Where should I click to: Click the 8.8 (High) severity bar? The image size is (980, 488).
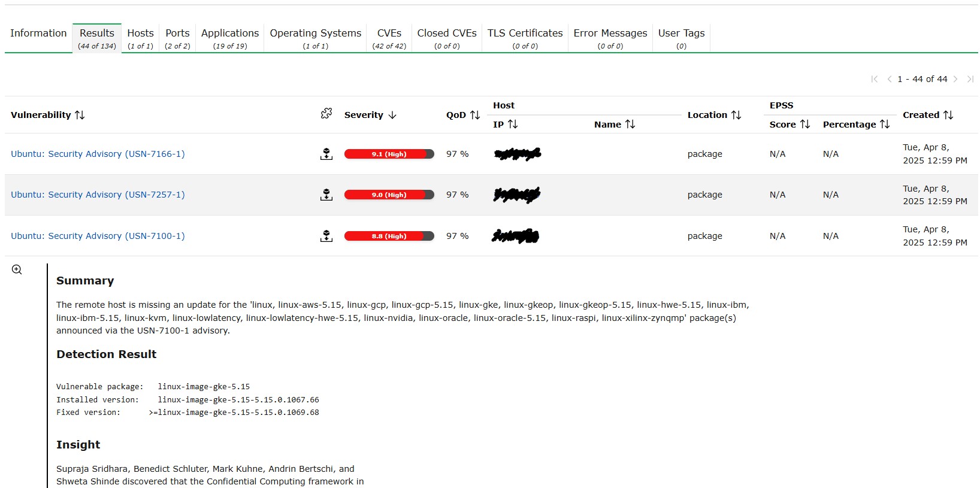(x=389, y=236)
